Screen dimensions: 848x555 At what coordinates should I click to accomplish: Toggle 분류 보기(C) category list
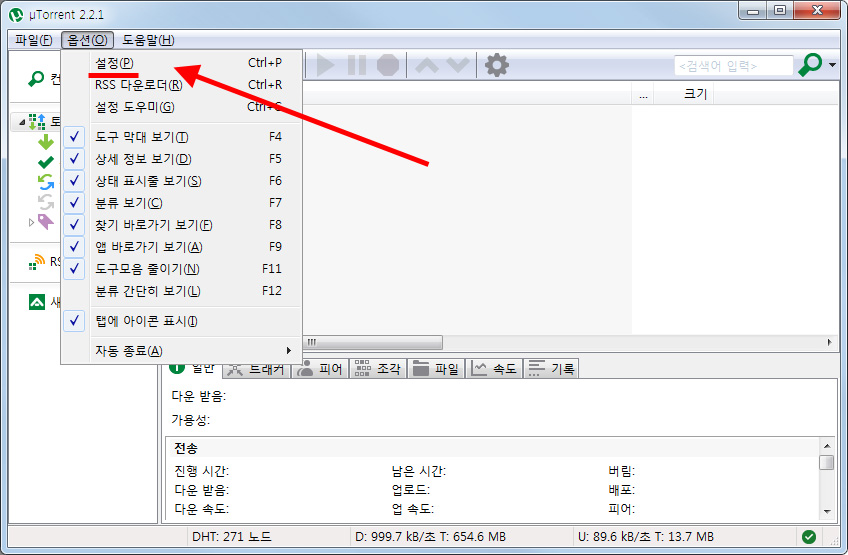click(x=182, y=203)
